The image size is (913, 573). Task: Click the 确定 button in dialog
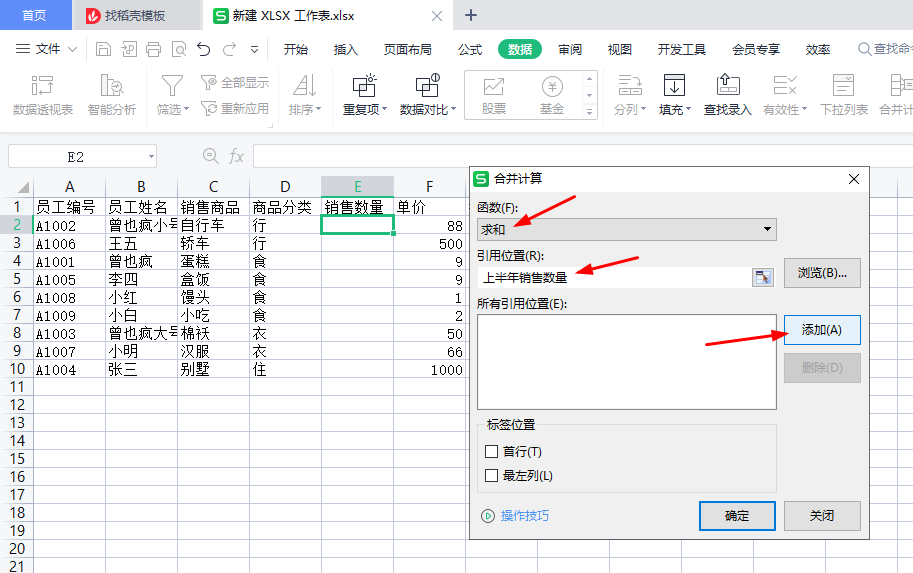point(737,516)
